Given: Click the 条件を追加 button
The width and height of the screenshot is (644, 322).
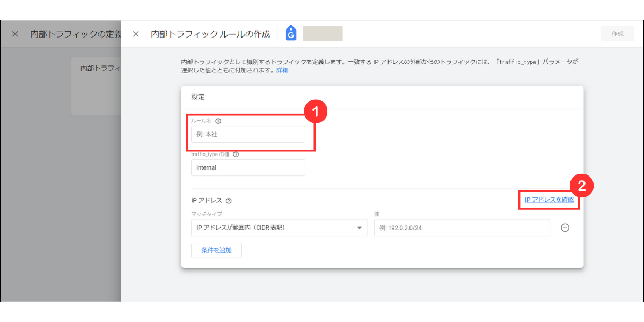Looking at the screenshot, I should pos(216,251).
